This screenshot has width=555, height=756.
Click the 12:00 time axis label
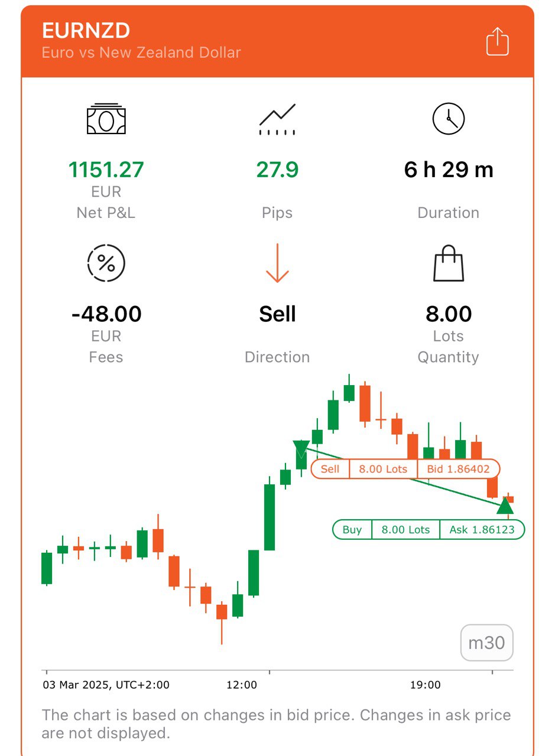(x=242, y=685)
